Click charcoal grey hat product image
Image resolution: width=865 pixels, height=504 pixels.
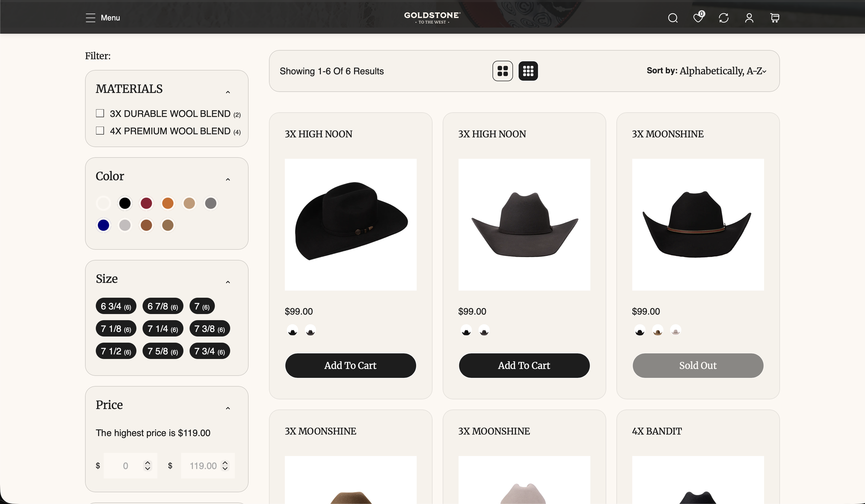coord(524,224)
